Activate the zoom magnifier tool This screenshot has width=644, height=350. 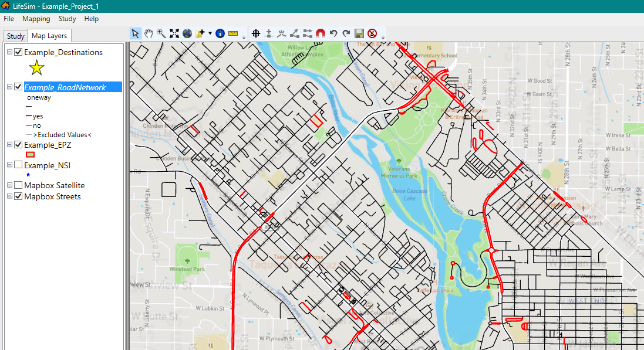tap(161, 33)
